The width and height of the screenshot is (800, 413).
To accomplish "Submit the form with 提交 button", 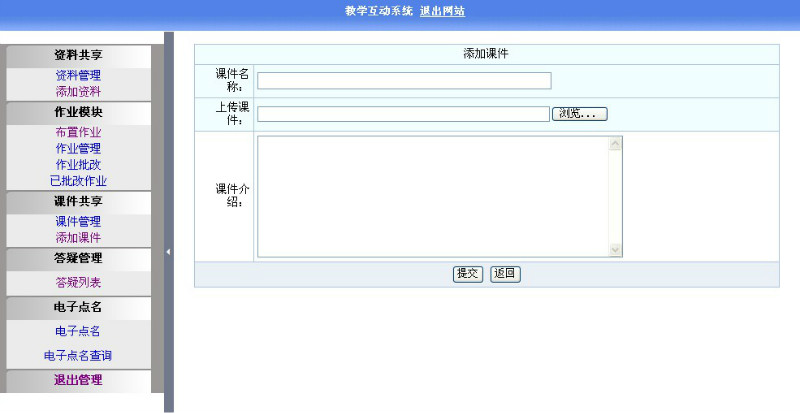I will click(x=468, y=274).
